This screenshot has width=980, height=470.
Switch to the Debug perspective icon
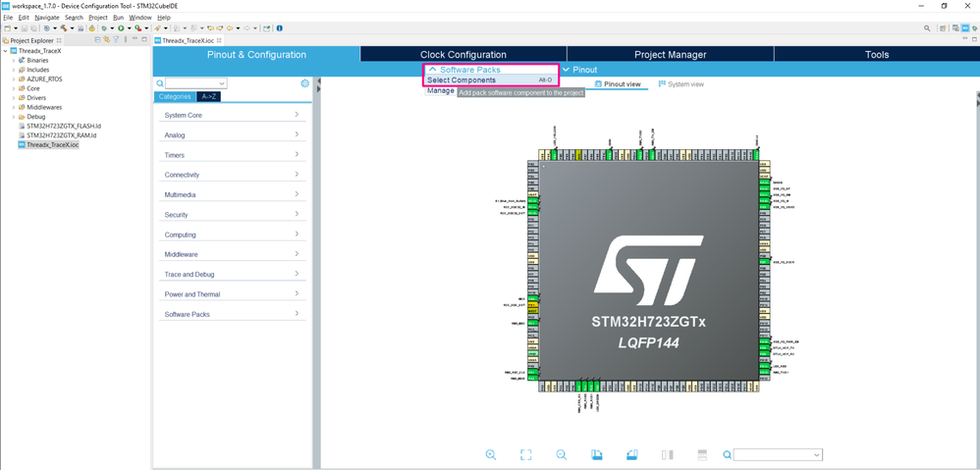coord(974,28)
